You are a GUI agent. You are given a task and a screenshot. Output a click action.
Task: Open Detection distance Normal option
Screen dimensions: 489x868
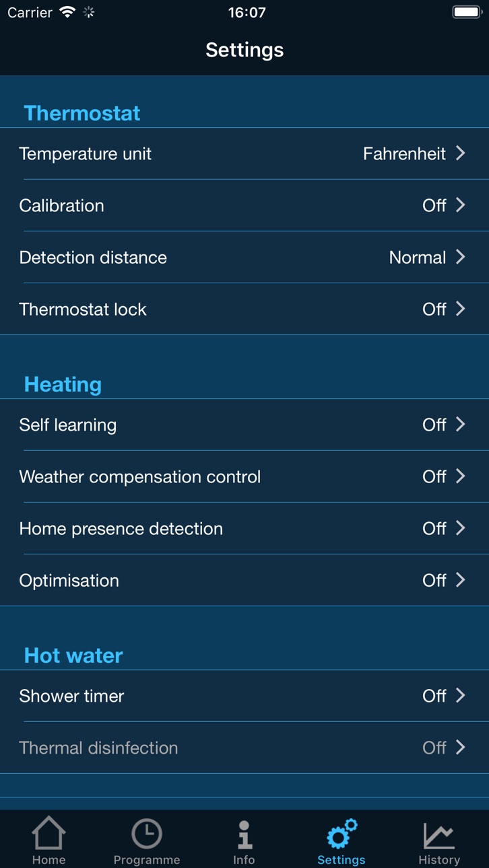point(244,257)
